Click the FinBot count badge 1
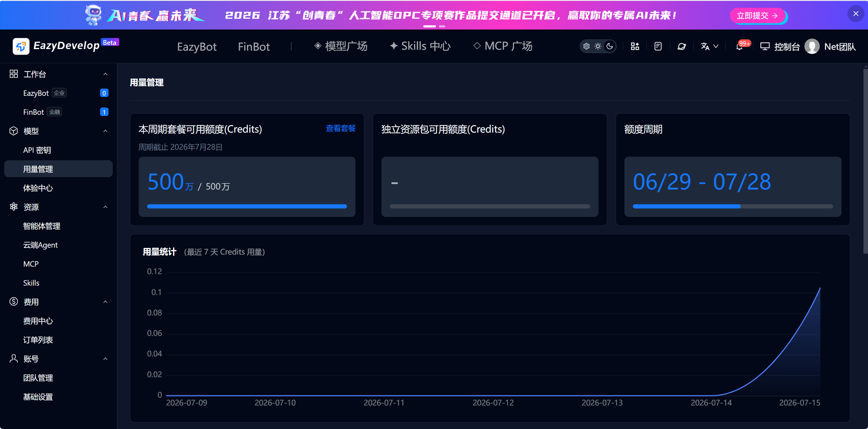 coord(104,112)
